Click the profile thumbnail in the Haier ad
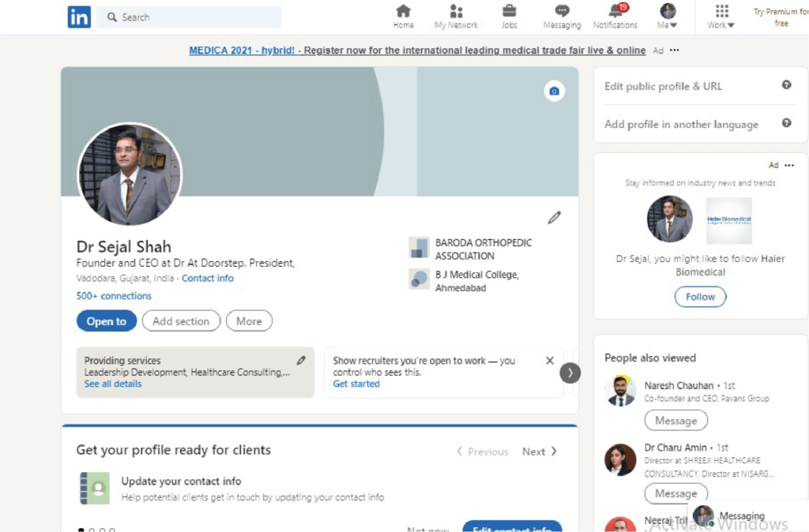Image resolution: width=809 pixels, height=532 pixels. point(670,219)
